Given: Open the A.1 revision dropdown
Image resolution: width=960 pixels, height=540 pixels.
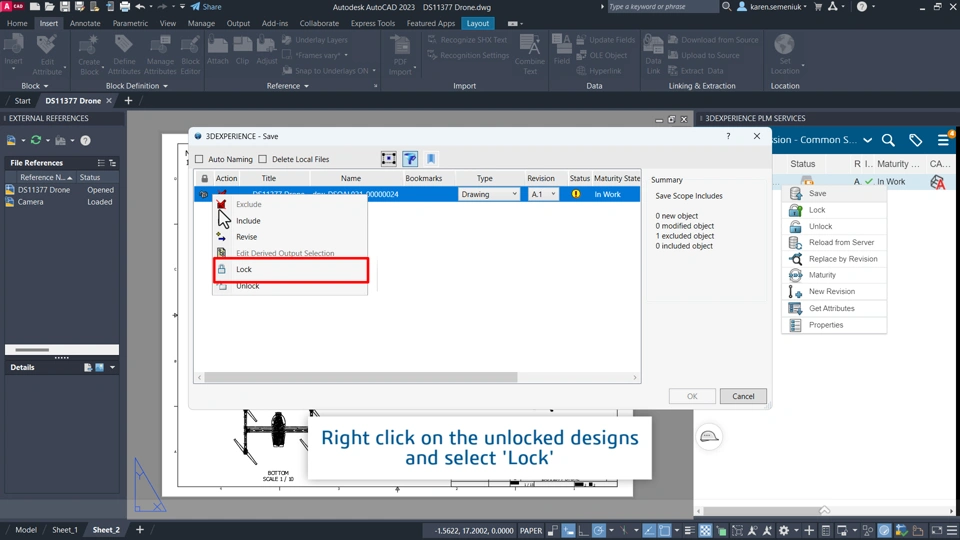Looking at the screenshot, I should (543, 194).
